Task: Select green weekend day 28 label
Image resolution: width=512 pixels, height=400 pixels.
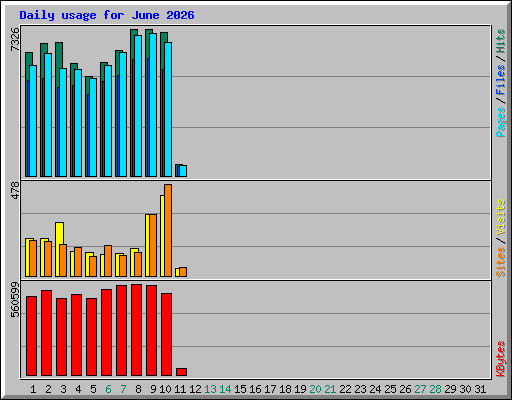Action: 435,389
